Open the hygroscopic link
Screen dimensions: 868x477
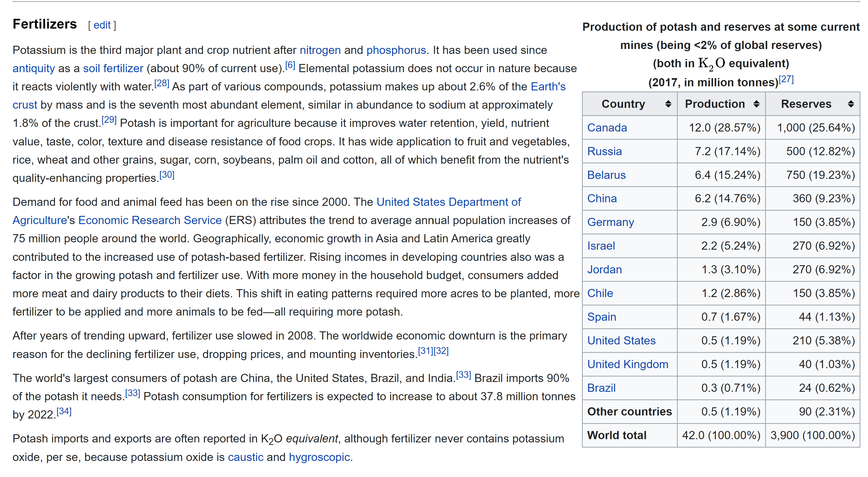click(320, 457)
